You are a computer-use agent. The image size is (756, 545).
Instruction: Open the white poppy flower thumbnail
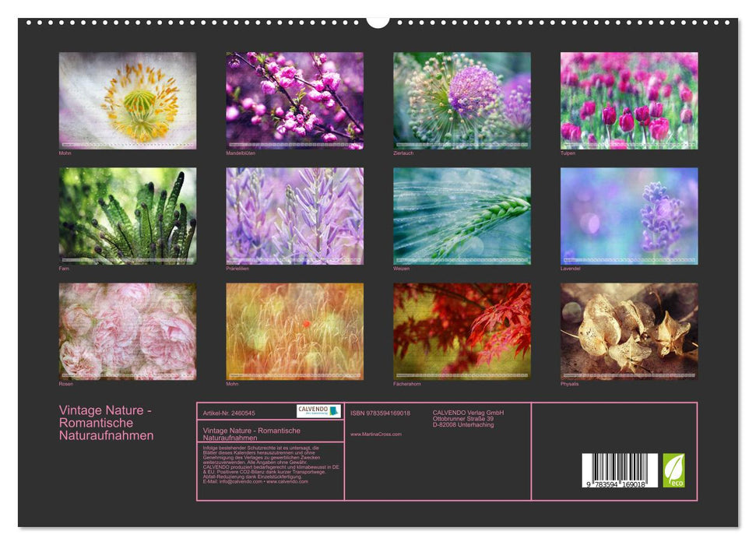[127, 100]
